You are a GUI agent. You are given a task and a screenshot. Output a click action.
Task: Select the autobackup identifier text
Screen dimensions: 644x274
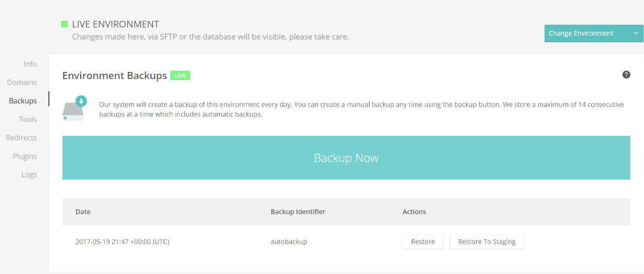coord(289,242)
